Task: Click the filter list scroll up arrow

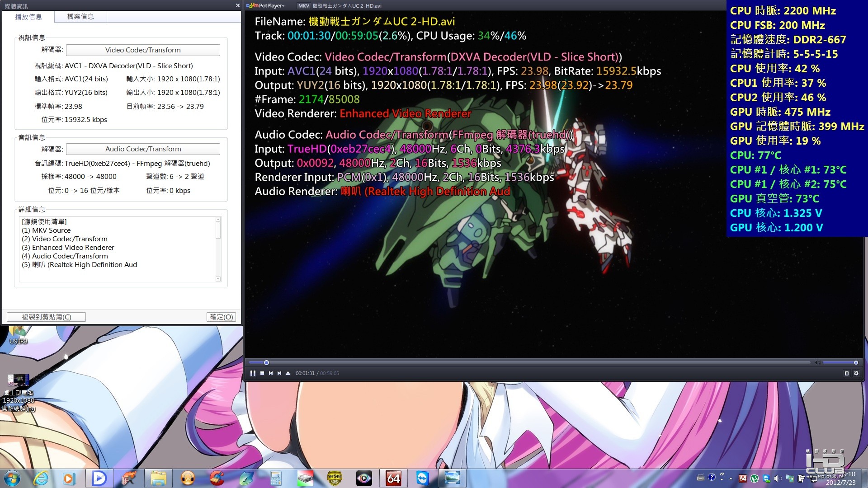Action: tap(218, 220)
